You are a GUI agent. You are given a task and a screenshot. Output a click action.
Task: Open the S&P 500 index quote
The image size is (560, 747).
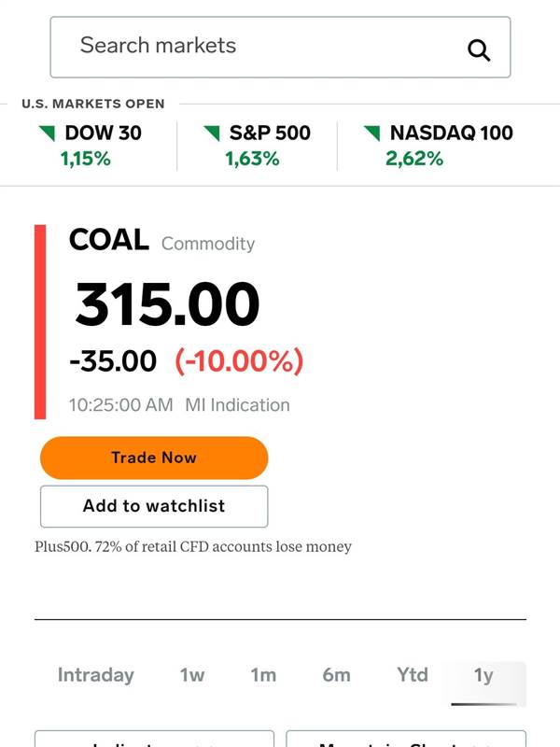click(x=257, y=146)
